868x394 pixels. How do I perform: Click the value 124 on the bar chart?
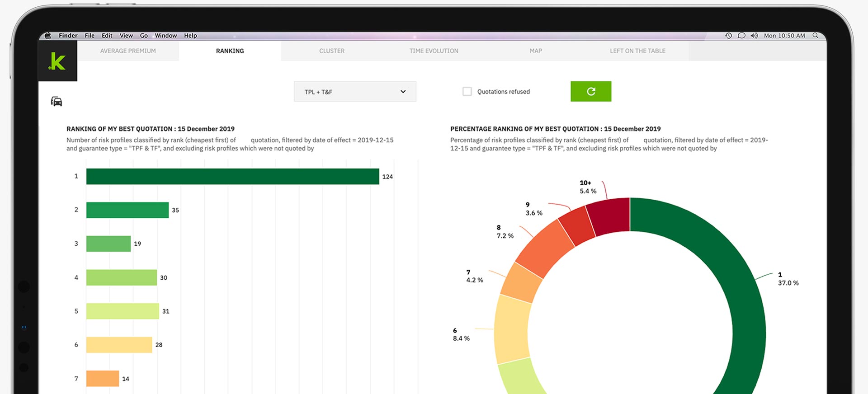[x=387, y=177]
